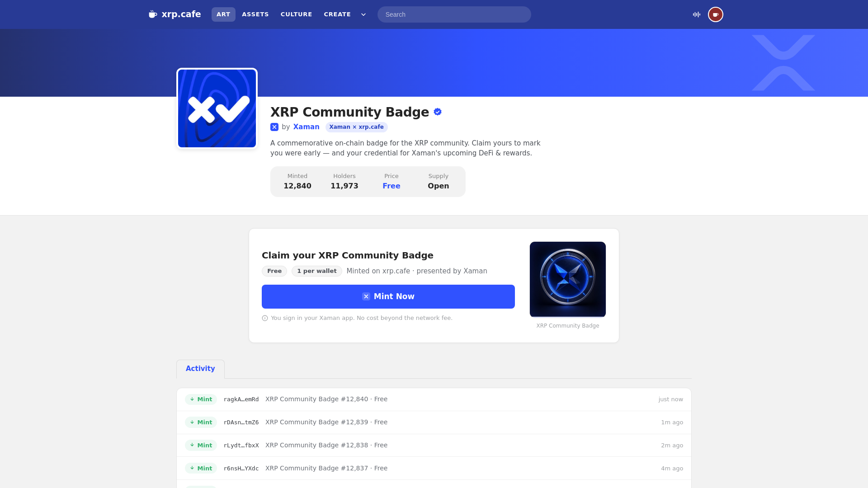This screenshot has width=868, height=488.
Task: Select the Holders 11,973 stat
Action: [344, 182]
